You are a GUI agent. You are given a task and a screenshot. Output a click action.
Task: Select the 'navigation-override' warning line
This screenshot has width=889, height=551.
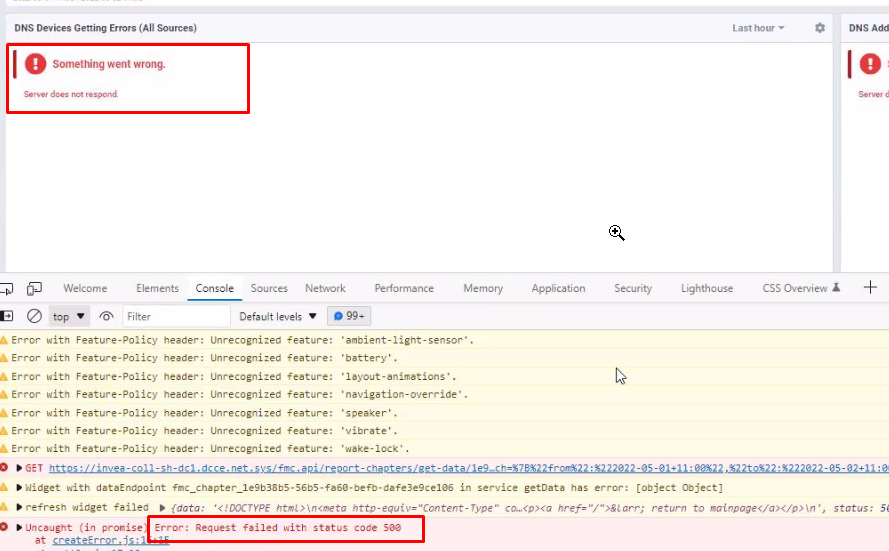[444, 395]
